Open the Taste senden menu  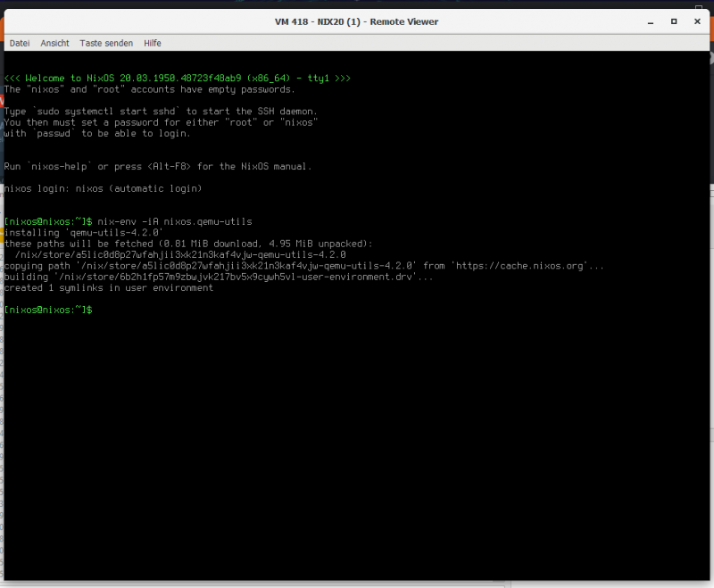coord(106,43)
